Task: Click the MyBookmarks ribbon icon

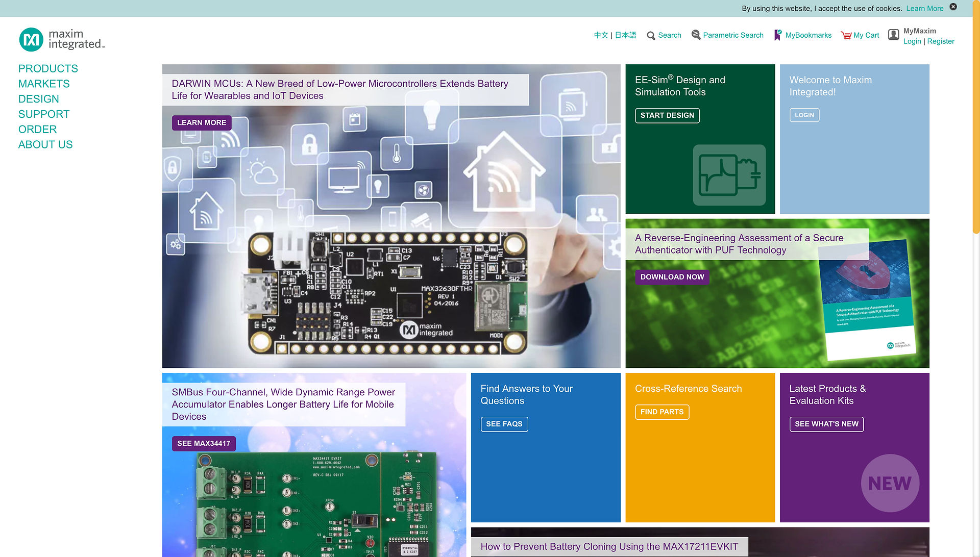Action: click(778, 35)
